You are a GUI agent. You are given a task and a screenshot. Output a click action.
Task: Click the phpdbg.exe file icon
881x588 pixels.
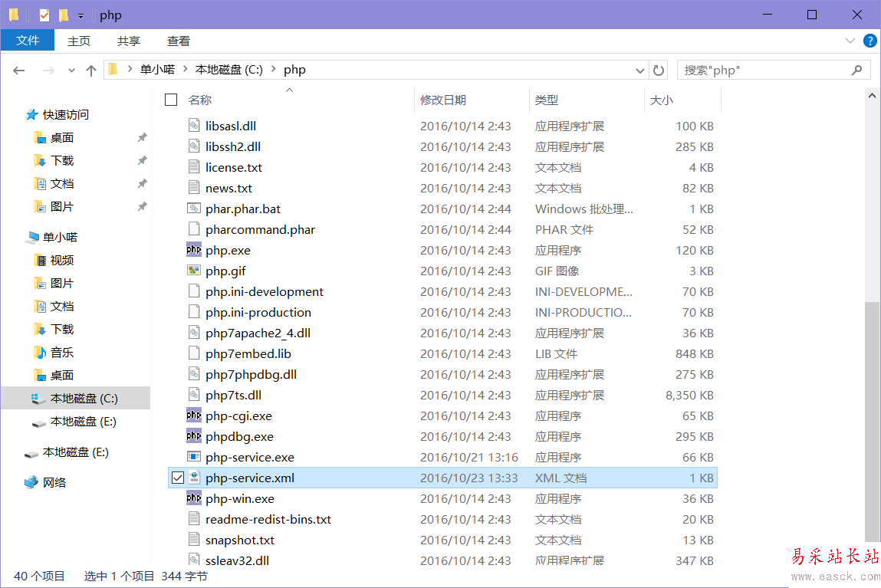click(194, 436)
